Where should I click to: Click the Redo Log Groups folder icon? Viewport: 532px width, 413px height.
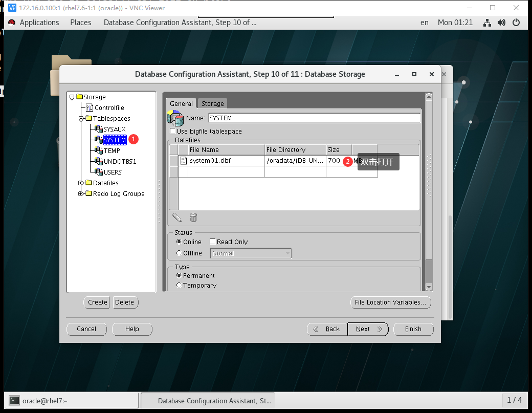pos(89,193)
